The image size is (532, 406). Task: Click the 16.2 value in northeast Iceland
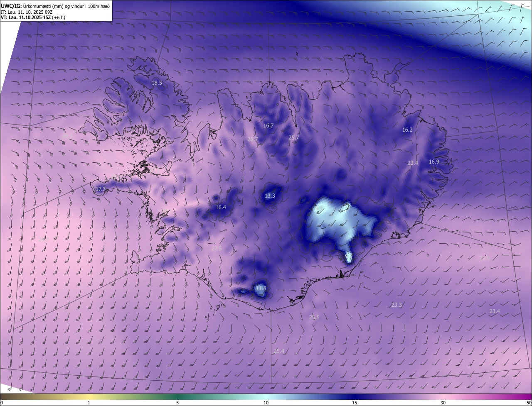click(x=407, y=130)
